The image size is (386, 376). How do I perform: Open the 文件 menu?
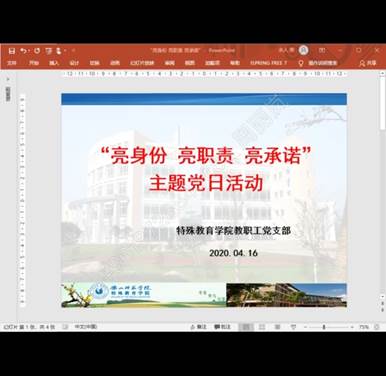12,63
